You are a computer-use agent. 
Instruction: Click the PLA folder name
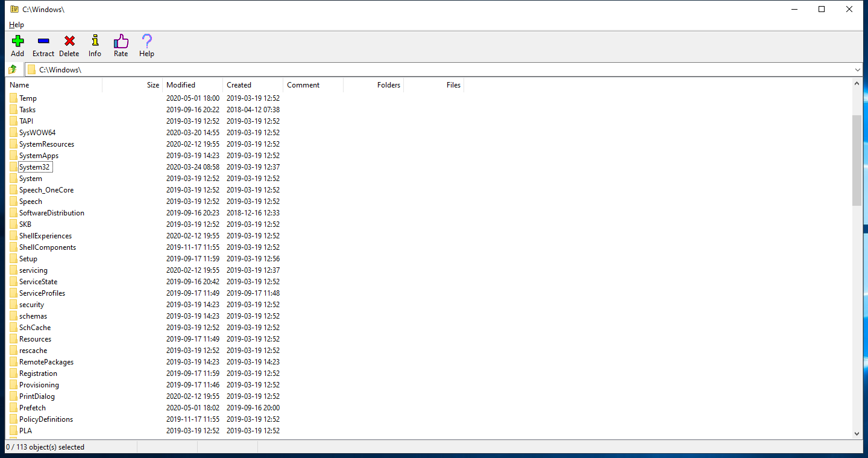(x=26, y=431)
